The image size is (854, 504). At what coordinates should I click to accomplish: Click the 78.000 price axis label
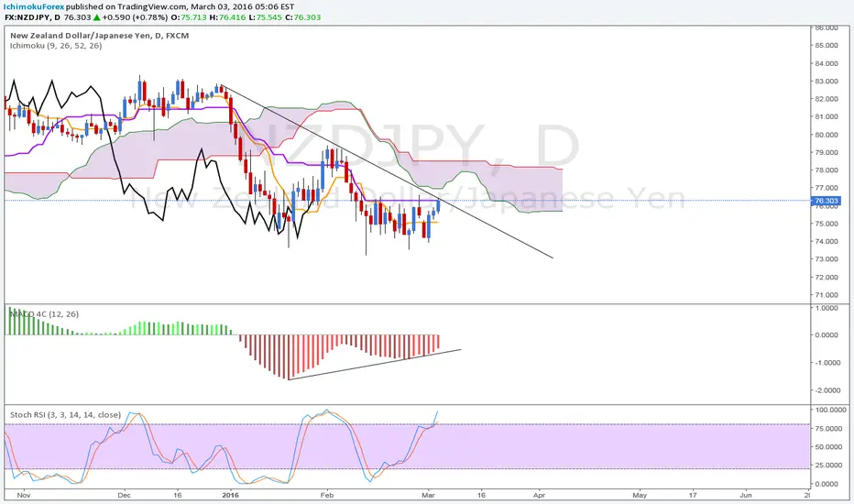coord(827,170)
